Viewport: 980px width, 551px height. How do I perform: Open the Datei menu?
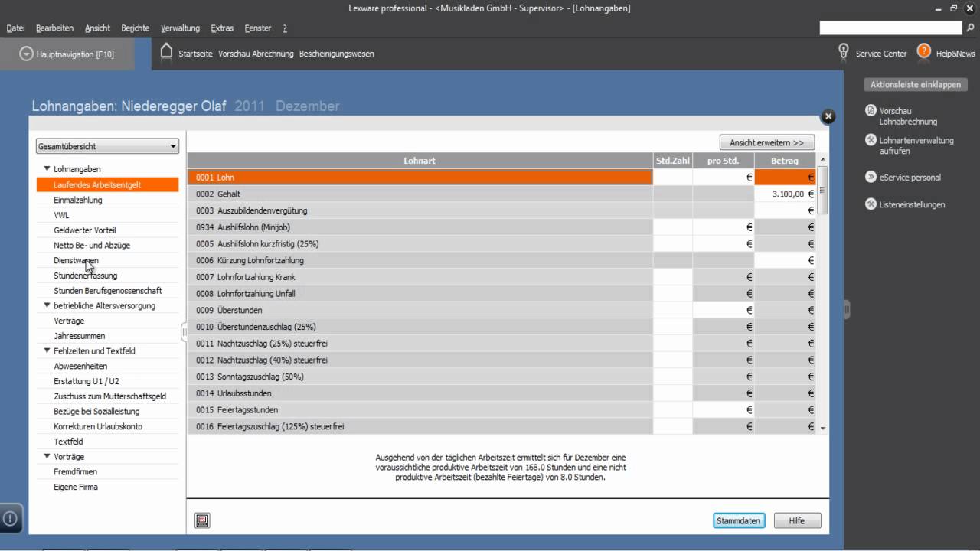click(x=15, y=28)
